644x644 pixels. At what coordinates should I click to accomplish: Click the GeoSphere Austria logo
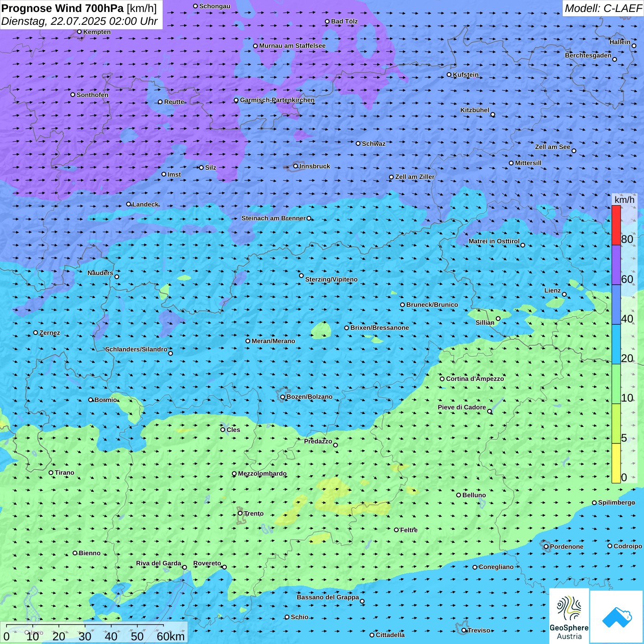(569, 616)
